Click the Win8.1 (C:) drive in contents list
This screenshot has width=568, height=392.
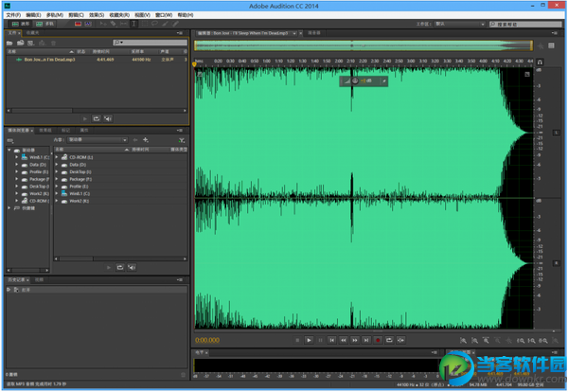click(81, 193)
